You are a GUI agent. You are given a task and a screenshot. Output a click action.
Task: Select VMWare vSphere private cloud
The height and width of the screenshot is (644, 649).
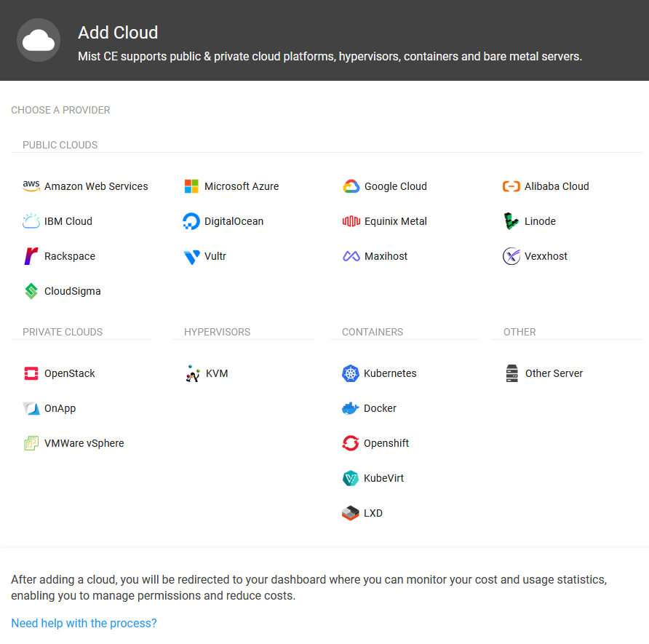point(84,443)
